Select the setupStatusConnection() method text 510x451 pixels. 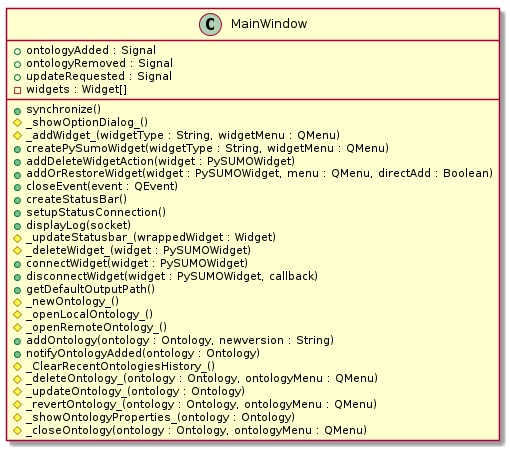coord(96,212)
